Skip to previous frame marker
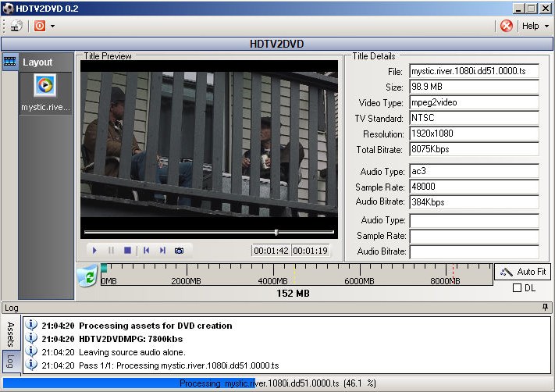Screen dimensions: 555x392 point(146,251)
